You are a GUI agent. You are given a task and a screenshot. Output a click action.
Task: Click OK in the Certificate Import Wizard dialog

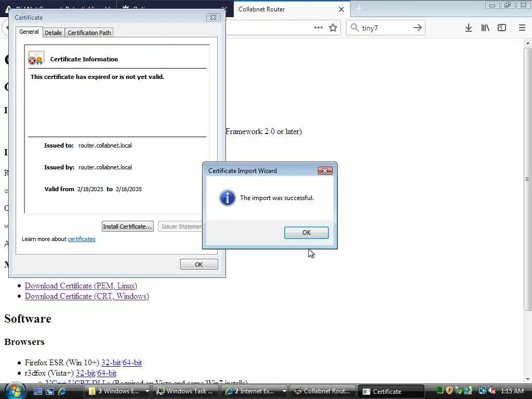point(306,232)
